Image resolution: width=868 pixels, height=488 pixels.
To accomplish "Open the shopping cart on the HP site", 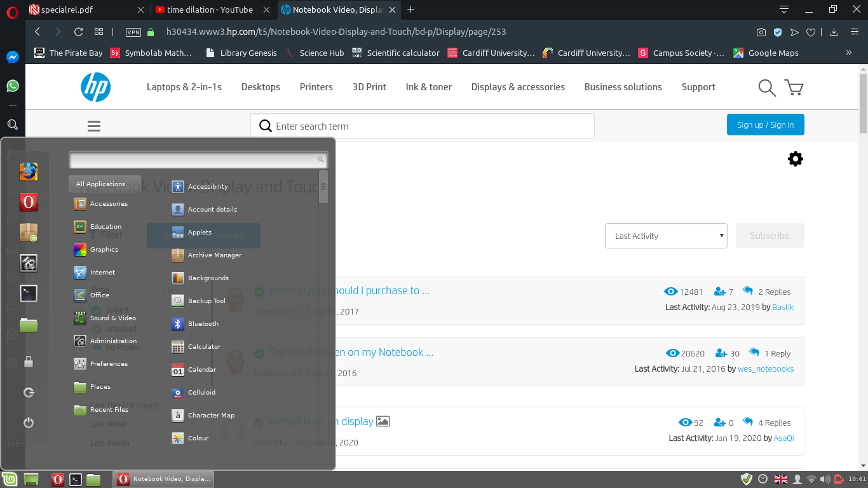I will coord(794,87).
